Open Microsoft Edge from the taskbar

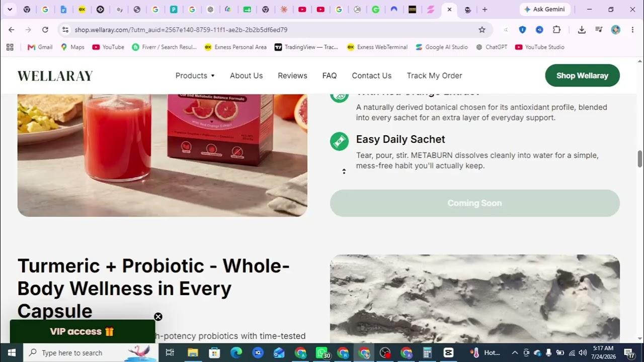236,352
